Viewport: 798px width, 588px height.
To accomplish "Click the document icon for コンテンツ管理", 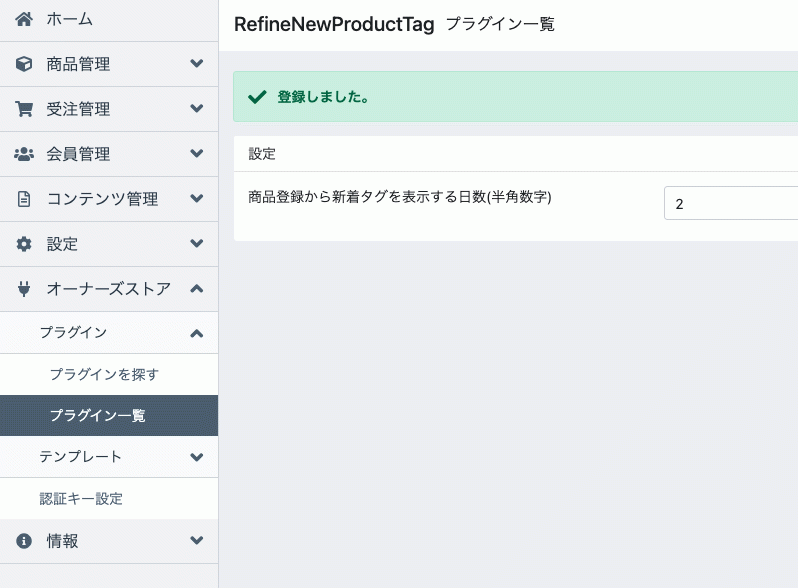I will click(24, 199).
